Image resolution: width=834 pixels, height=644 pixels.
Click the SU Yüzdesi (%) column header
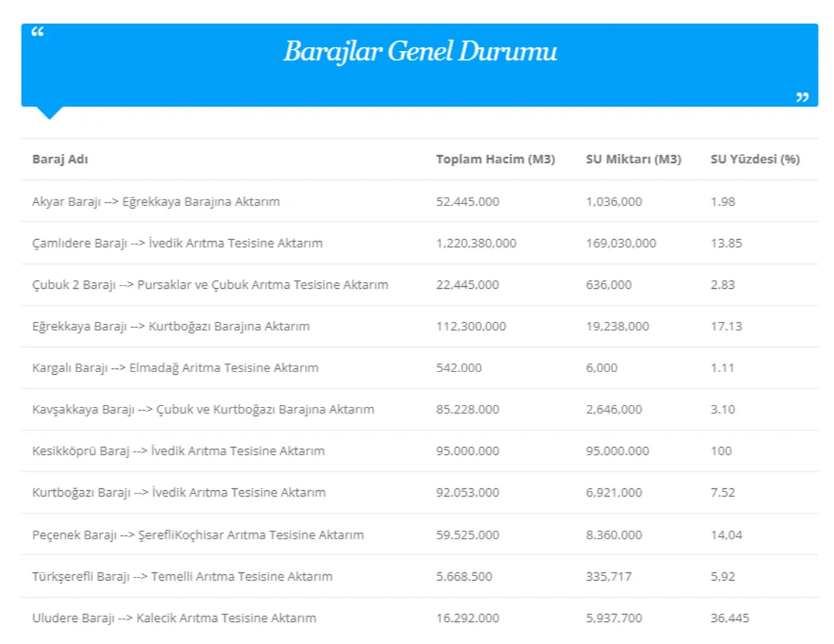(x=755, y=159)
